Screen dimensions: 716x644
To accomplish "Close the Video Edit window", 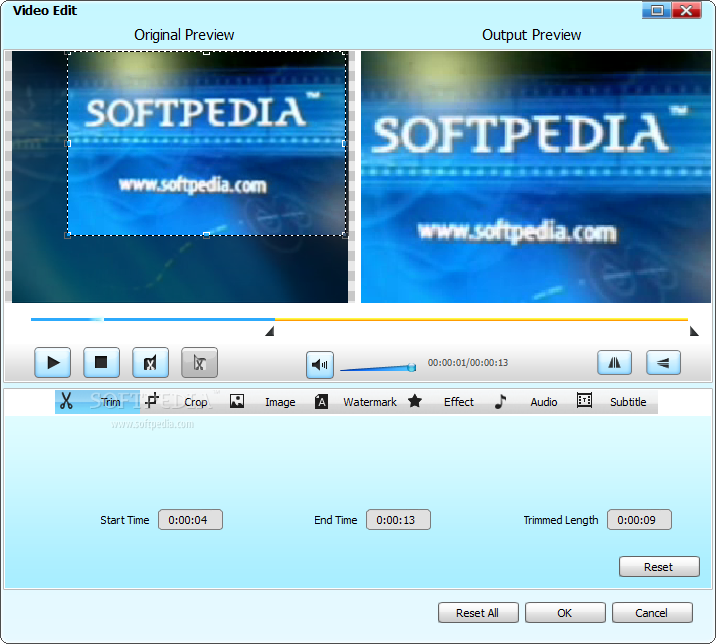I will (686, 10).
